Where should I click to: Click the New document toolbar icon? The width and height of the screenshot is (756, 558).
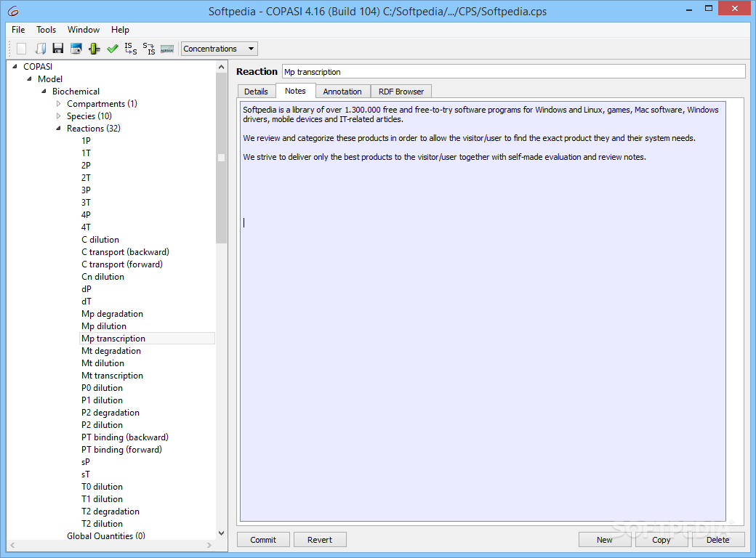(21, 49)
